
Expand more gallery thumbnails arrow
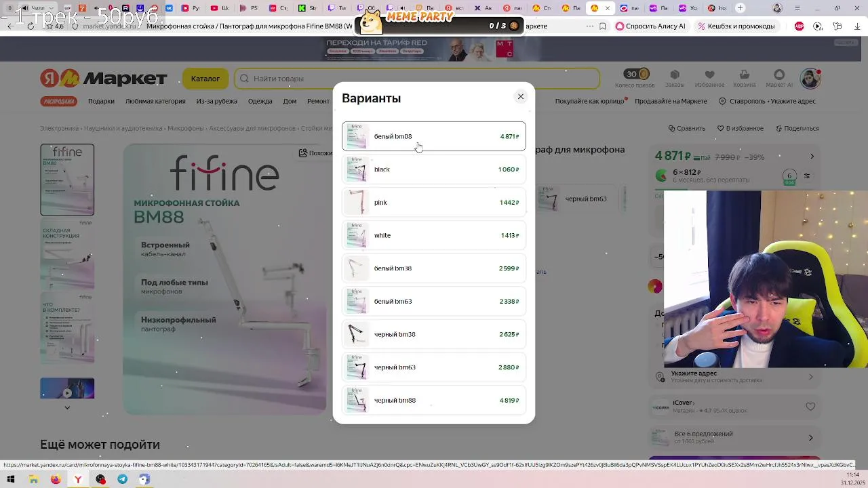click(x=67, y=407)
